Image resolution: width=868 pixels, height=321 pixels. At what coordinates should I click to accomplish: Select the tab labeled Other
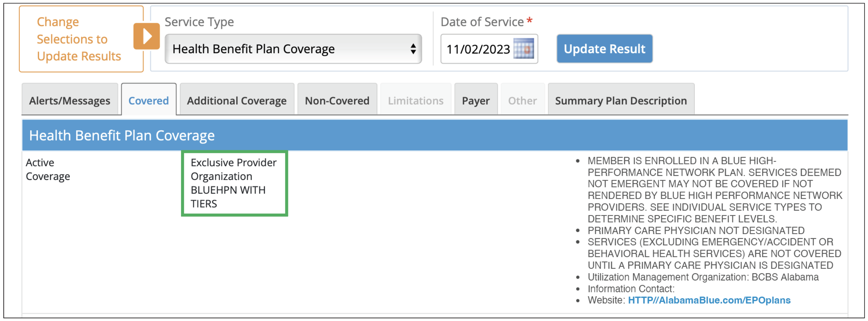[x=522, y=101]
